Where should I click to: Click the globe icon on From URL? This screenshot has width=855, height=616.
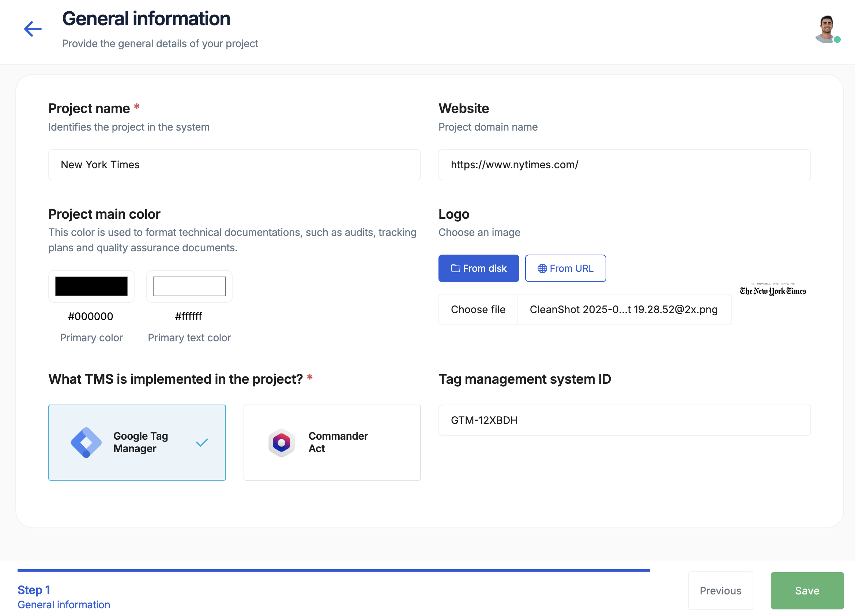point(542,268)
